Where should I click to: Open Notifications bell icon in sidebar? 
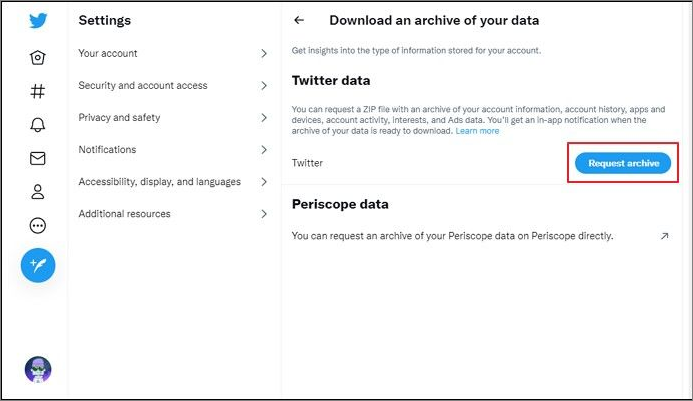[38, 125]
